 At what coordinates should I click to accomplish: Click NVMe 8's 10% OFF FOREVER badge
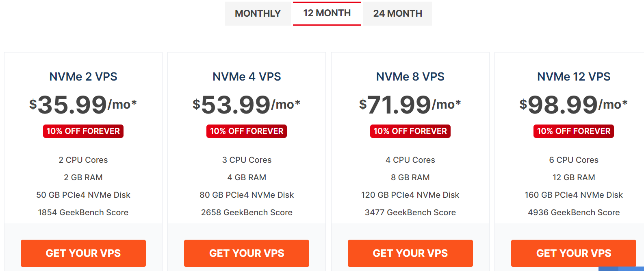pyautogui.click(x=410, y=131)
